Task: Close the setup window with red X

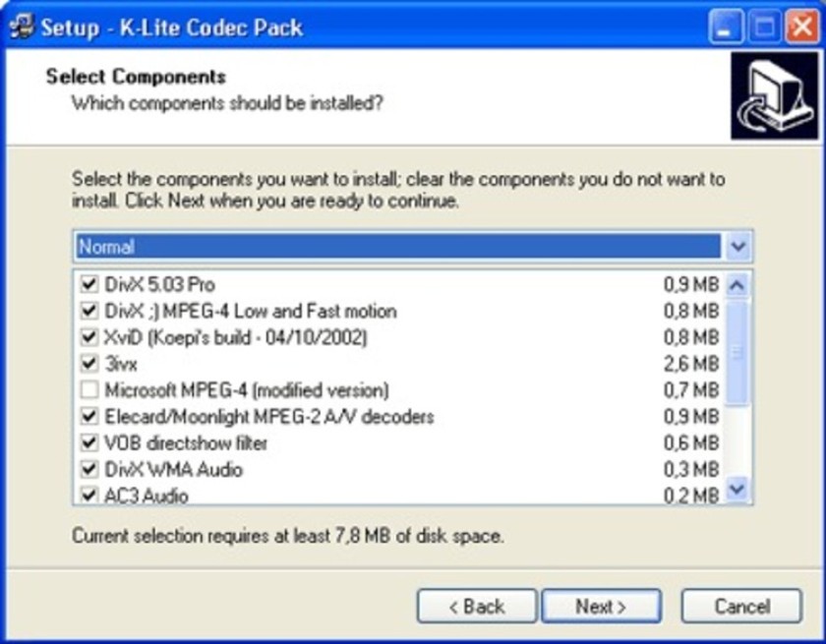Action: click(x=802, y=27)
